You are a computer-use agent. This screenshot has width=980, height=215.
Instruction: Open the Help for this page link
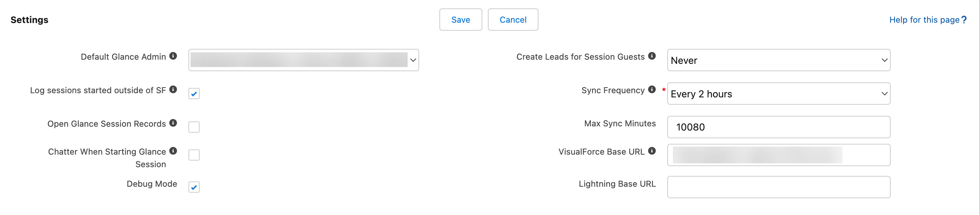924,20
